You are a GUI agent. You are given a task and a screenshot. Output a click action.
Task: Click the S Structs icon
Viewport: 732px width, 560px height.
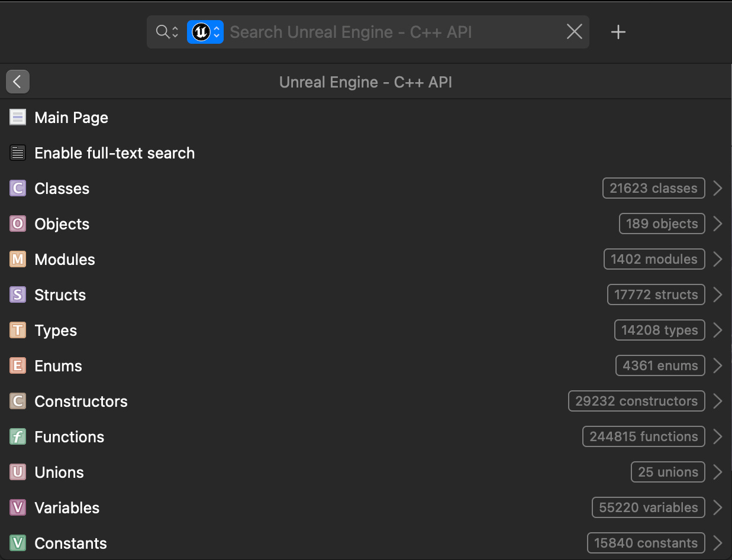[18, 295]
